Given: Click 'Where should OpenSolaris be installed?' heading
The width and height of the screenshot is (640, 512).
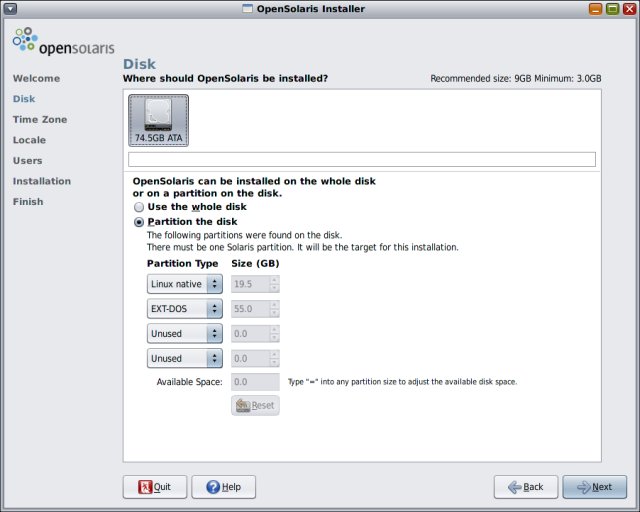Looking at the screenshot, I should tap(225, 78).
